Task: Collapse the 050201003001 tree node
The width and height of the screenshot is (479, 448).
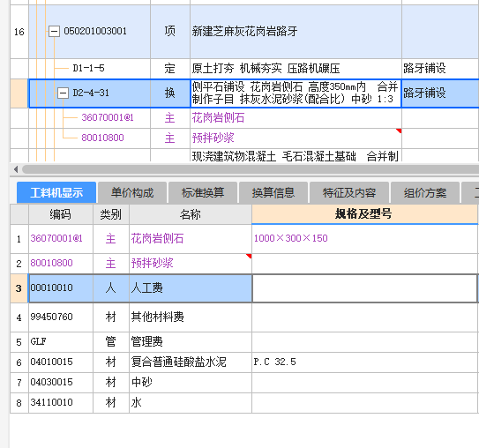Action: pos(54,31)
